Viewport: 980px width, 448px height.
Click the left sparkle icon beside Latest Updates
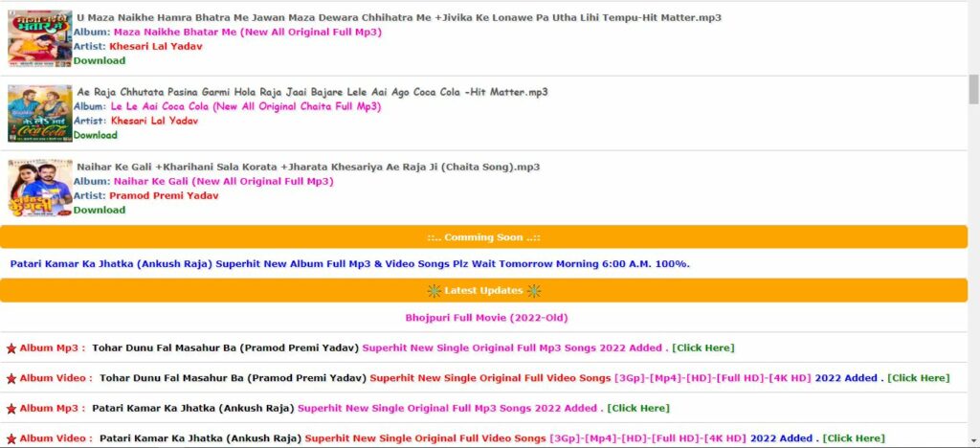[434, 291]
